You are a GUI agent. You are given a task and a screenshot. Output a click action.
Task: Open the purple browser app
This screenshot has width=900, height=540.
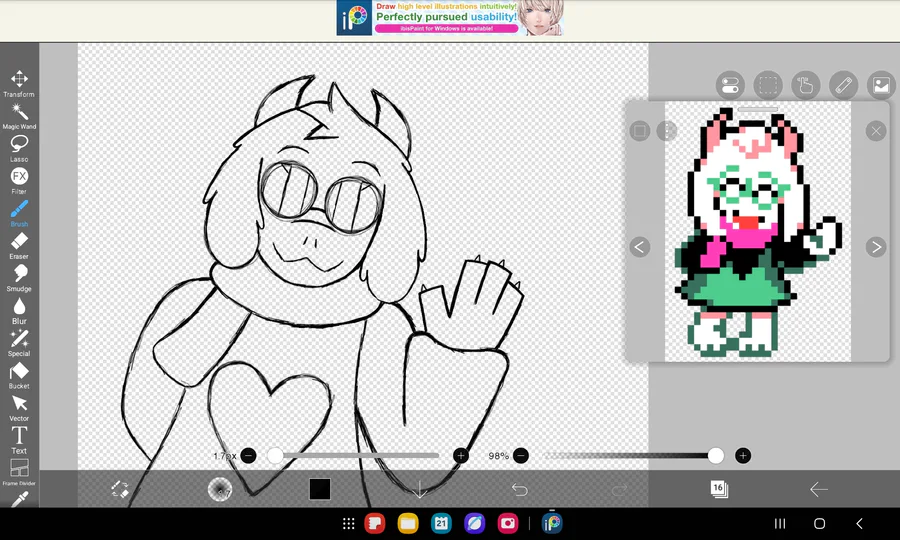475,523
